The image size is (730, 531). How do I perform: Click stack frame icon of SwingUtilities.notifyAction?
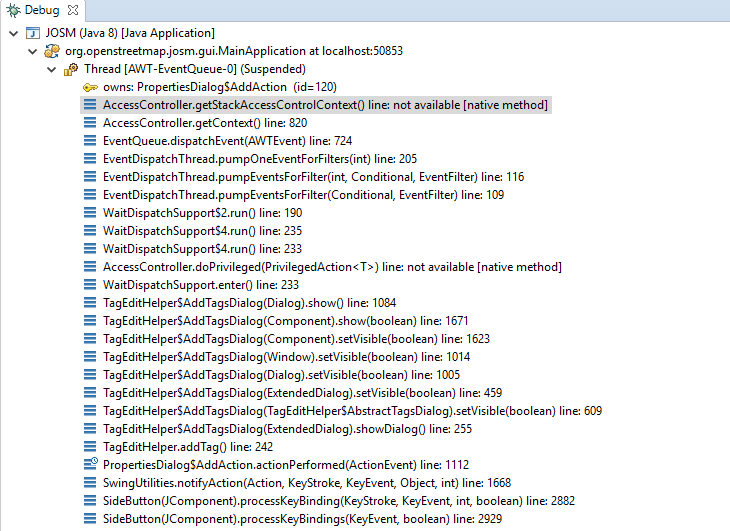[x=90, y=483]
